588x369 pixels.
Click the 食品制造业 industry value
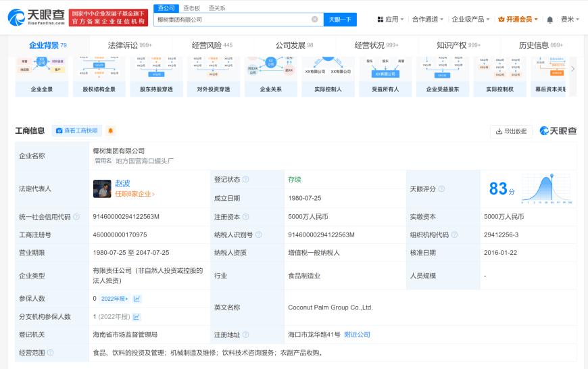tap(304, 276)
